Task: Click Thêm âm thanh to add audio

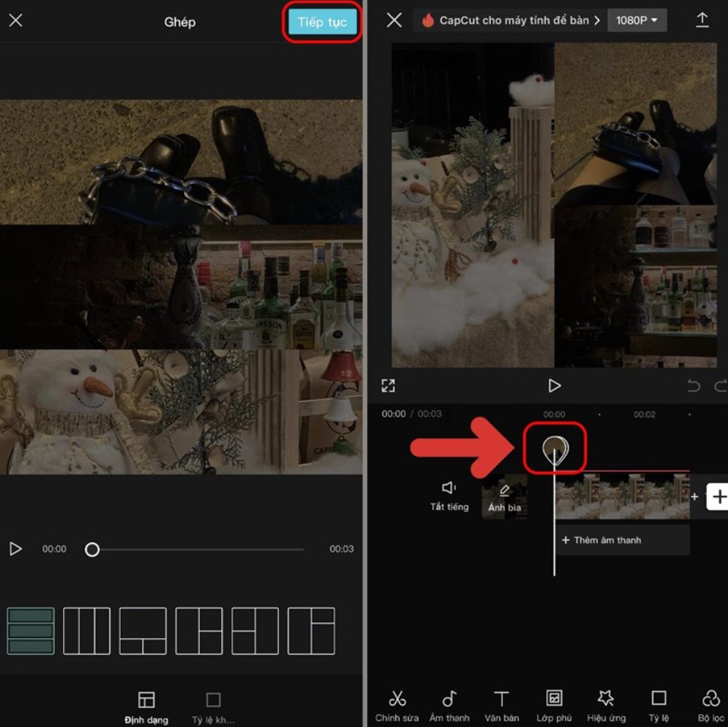Action: [622, 540]
